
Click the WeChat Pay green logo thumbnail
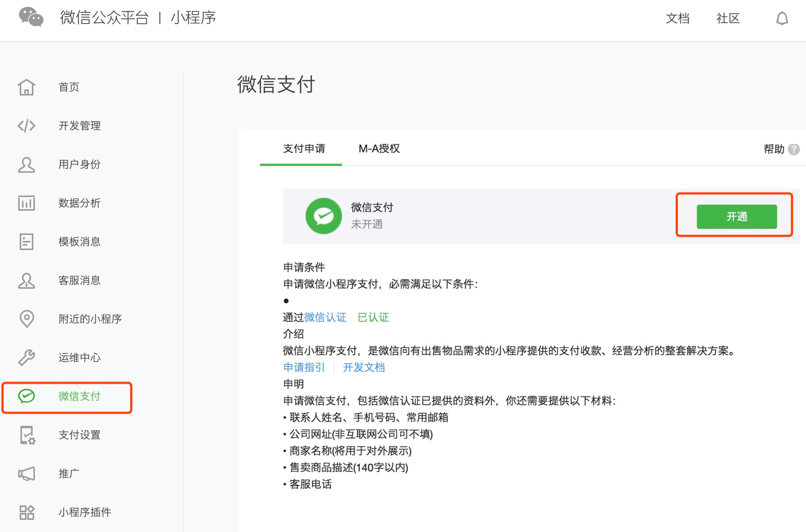tap(324, 216)
